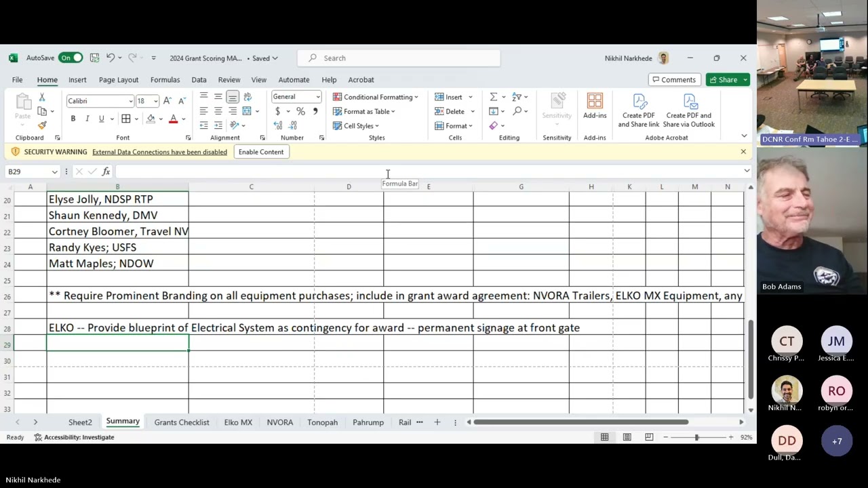Viewport: 868px width, 488px height.
Task: Click the Orientation angled-text icon
Action: [x=235, y=125]
